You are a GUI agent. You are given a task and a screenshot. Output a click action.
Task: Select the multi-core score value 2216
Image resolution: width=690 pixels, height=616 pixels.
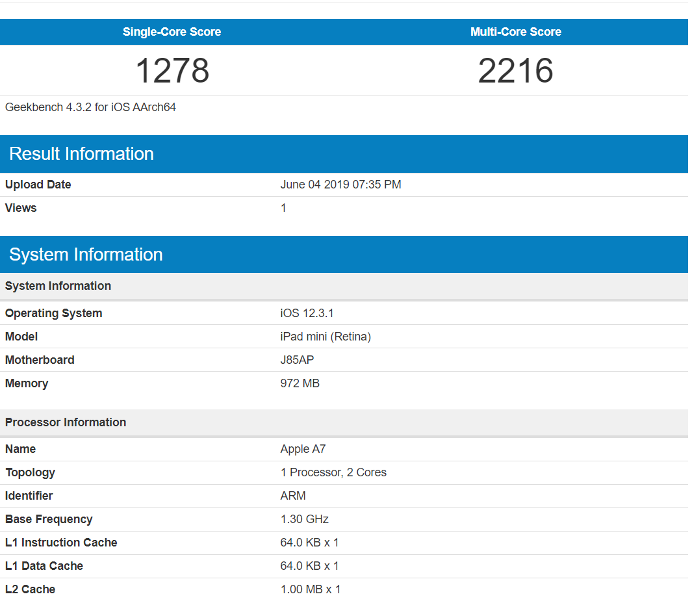pos(515,70)
